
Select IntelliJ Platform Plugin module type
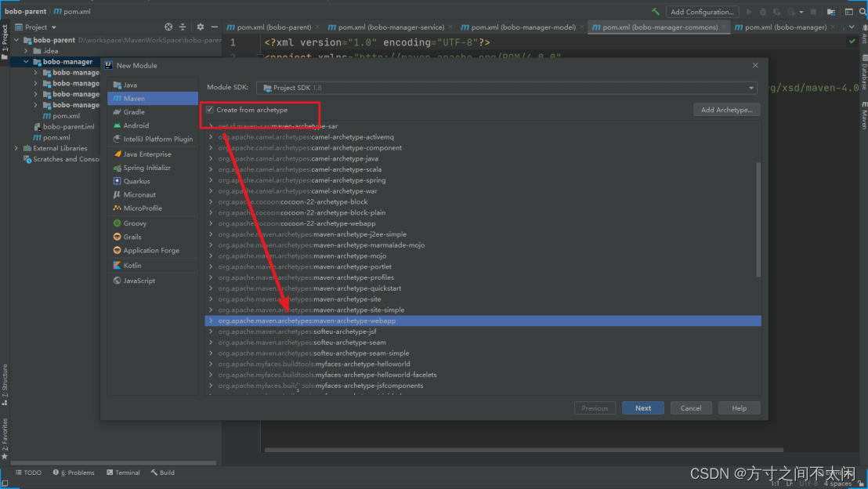point(153,139)
